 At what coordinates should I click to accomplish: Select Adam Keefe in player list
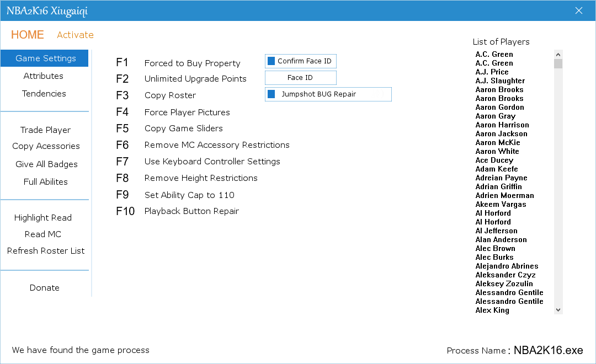point(497,169)
